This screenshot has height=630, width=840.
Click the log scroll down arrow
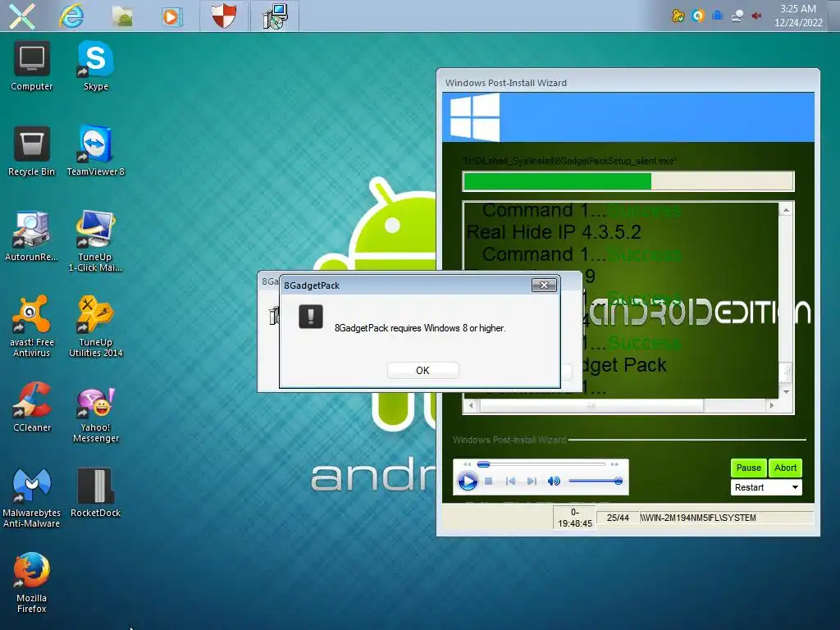pyautogui.click(x=786, y=391)
